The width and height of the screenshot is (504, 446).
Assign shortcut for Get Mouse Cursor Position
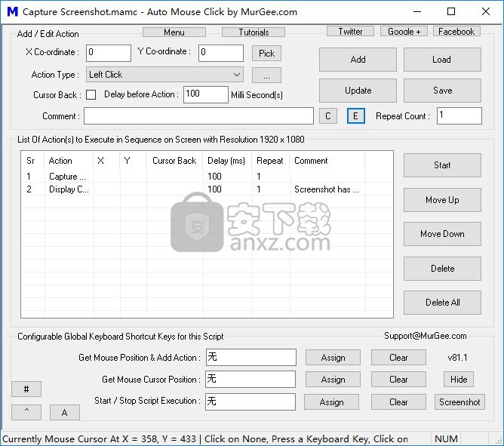(333, 380)
